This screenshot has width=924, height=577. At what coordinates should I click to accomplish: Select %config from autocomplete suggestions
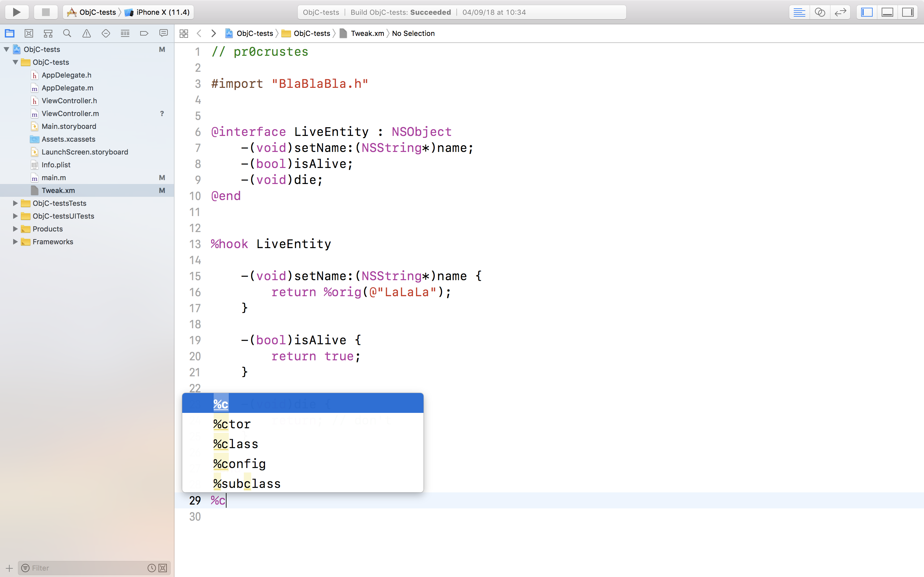tap(239, 463)
